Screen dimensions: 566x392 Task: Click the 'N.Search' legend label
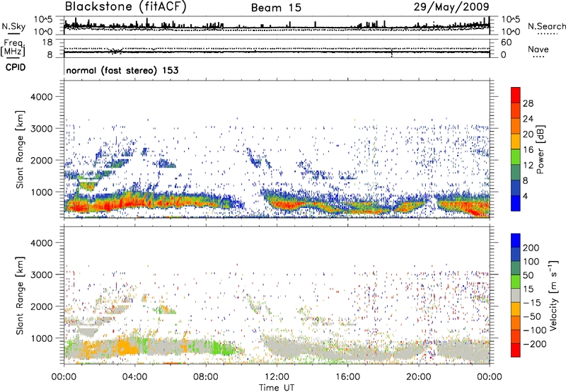pos(546,26)
